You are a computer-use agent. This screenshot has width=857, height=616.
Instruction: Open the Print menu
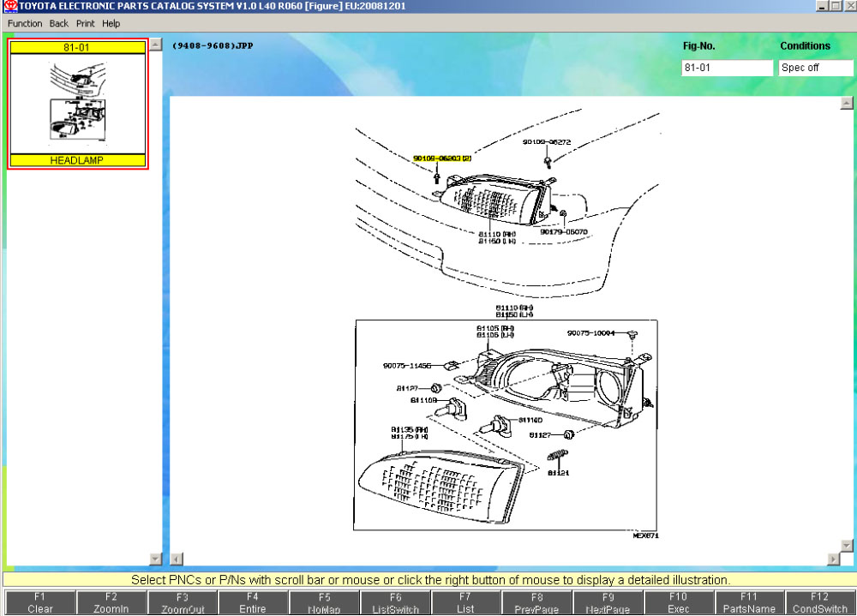[85, 24]
